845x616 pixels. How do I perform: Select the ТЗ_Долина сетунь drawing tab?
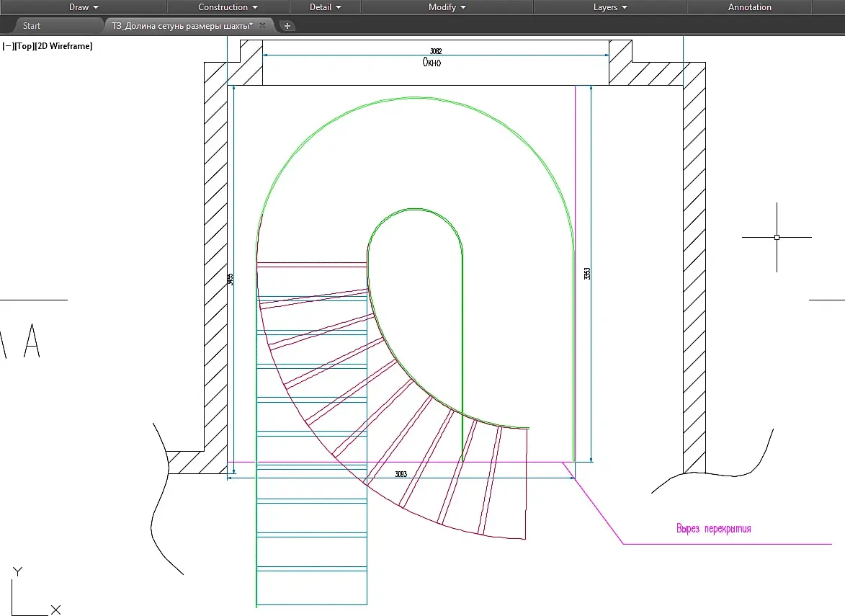click(x=182, y=26)
